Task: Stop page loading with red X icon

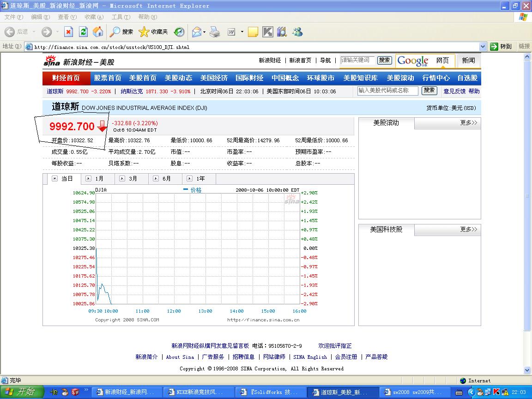Action: click(x=68, y=32)
